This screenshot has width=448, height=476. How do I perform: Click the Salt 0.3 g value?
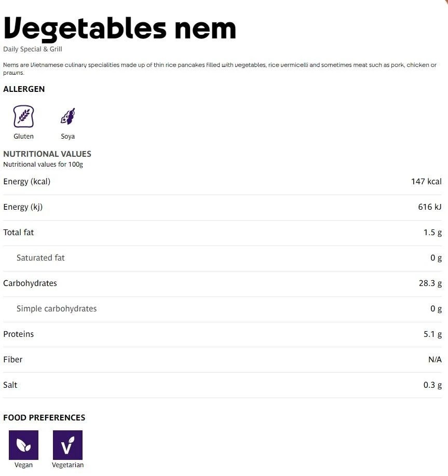tap(432, 385)
